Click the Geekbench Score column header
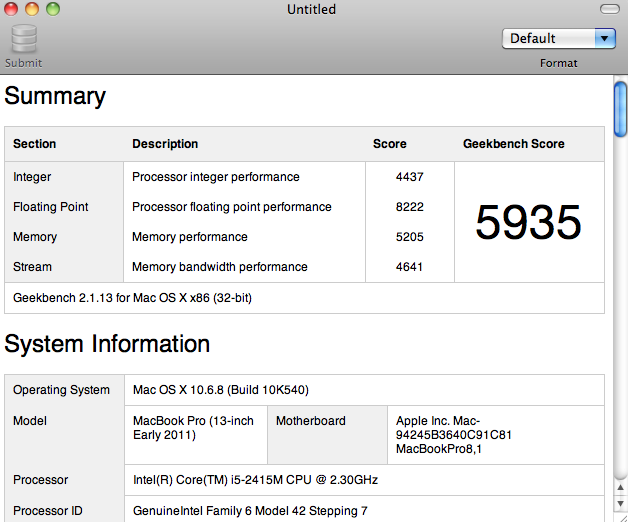This screenshot has width=628, height=522. point(514,144)
